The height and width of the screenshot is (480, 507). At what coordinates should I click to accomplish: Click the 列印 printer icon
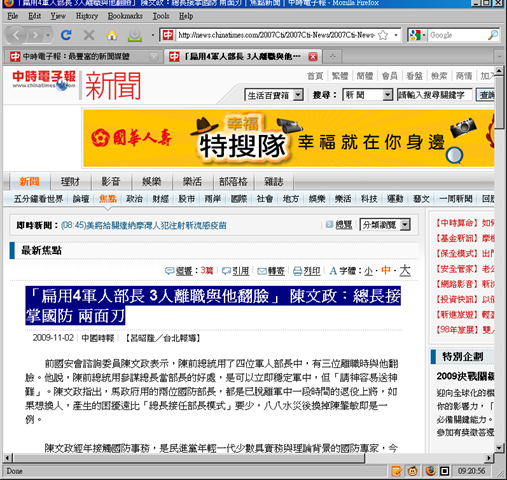[x=297, y=271]
